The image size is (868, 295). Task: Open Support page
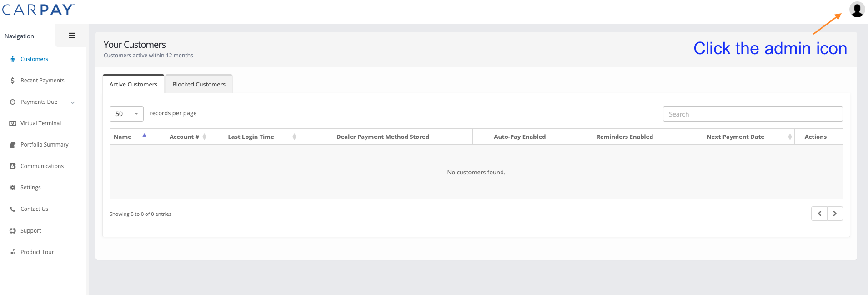pos(30,231)
